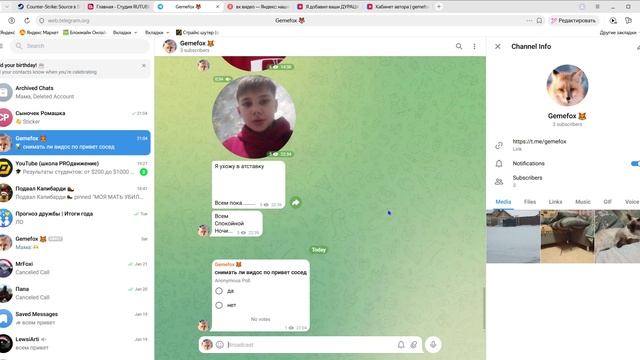Attach a file with paperclip icon
640x360 pixels.
pos(414,345)
